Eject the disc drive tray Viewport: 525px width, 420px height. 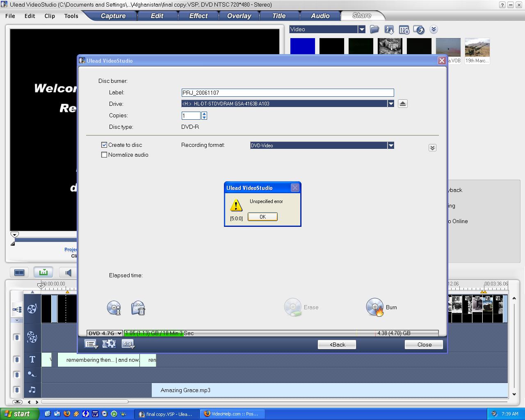(402, 104)
